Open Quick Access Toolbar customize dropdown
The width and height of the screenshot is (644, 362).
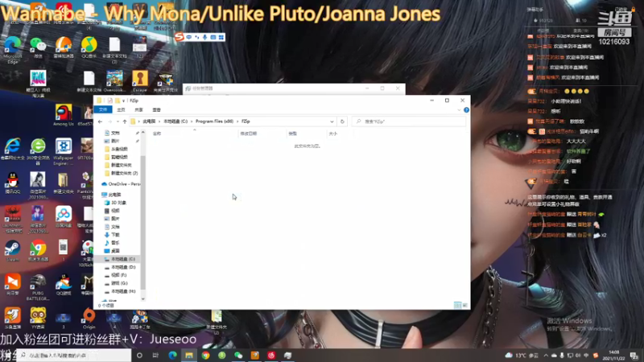(x=123, y=101)
